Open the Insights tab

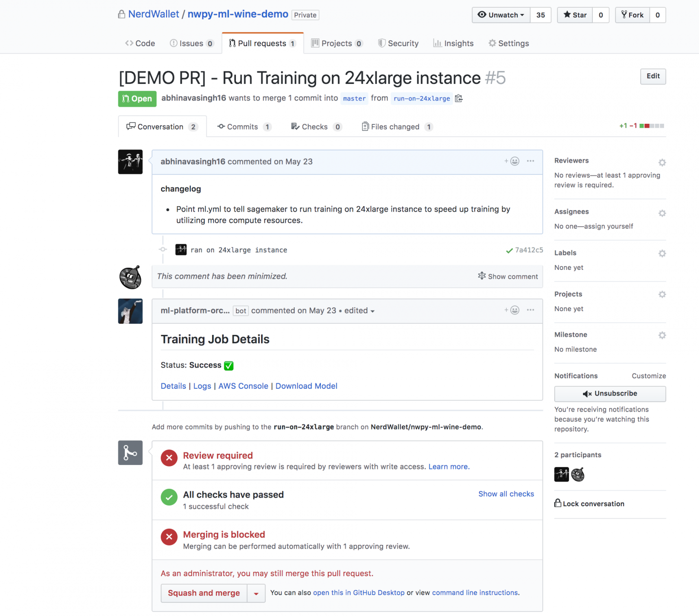[453, 43]
